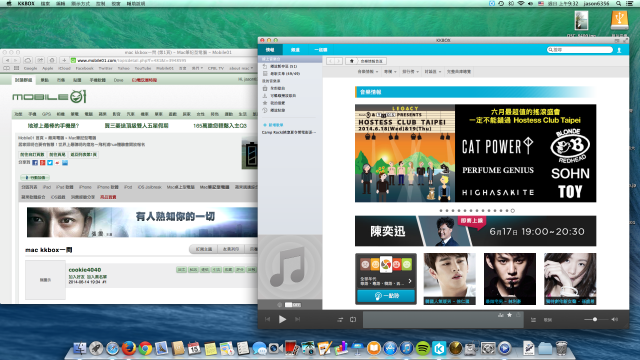The image size is (640, 360).
Task: Expand second dropdown in KKBOX category bar
Action: 390,72
